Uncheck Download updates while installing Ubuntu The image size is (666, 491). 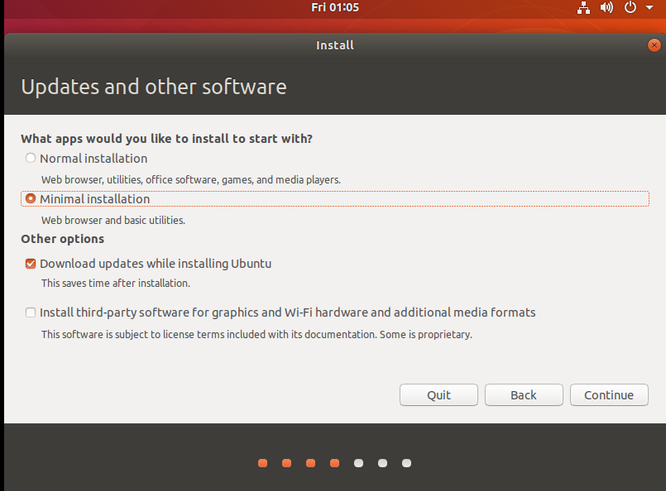pos(30,264)
